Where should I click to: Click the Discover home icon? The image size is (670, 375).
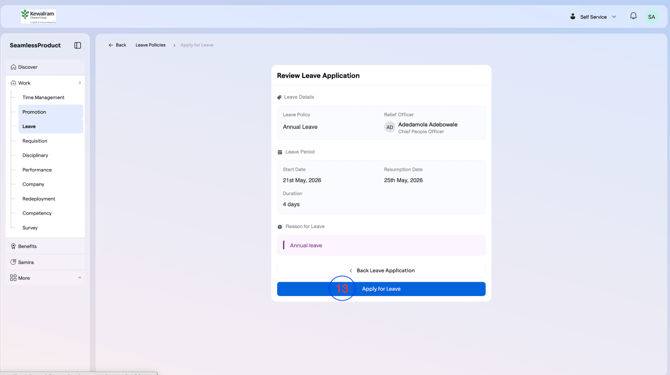click(13, 67)
